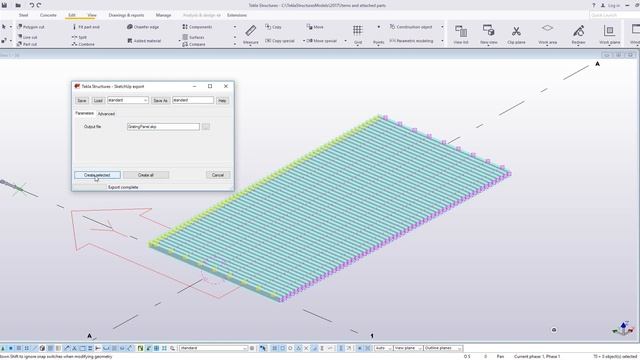Activate the Split tool
Screen dimensions: 640x360
point(79,37)
